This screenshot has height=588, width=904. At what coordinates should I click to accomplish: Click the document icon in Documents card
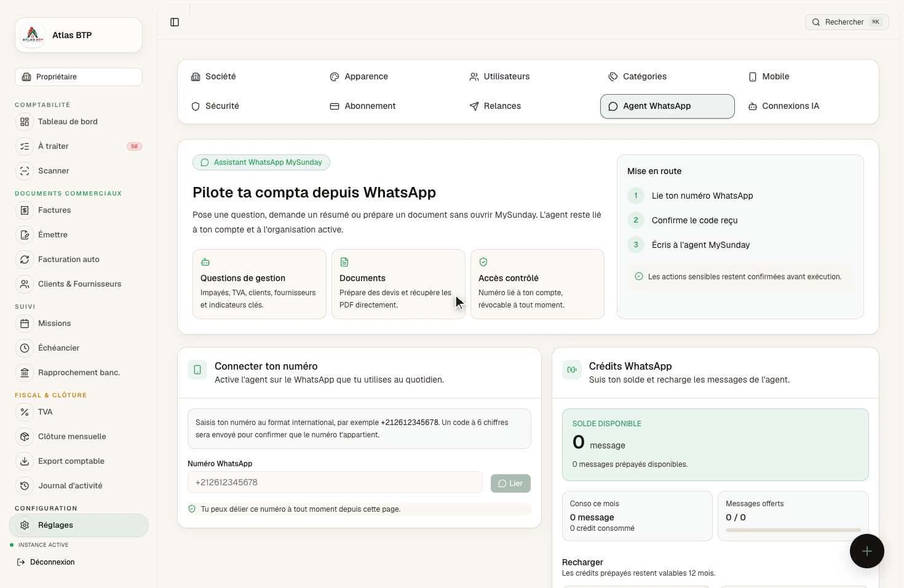pos(344,262)
